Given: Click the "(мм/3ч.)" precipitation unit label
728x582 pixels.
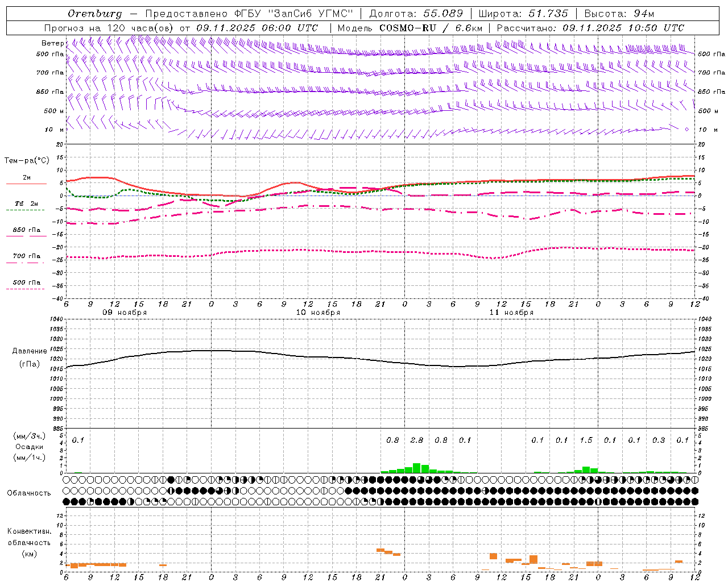Looking at the screenshot, I should [30, 436].
